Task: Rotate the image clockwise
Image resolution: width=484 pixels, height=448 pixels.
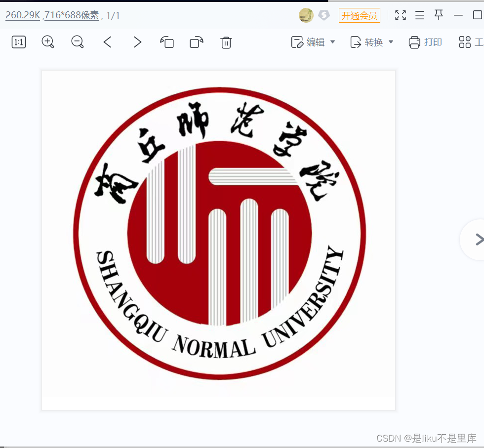Action: (197, 42)
